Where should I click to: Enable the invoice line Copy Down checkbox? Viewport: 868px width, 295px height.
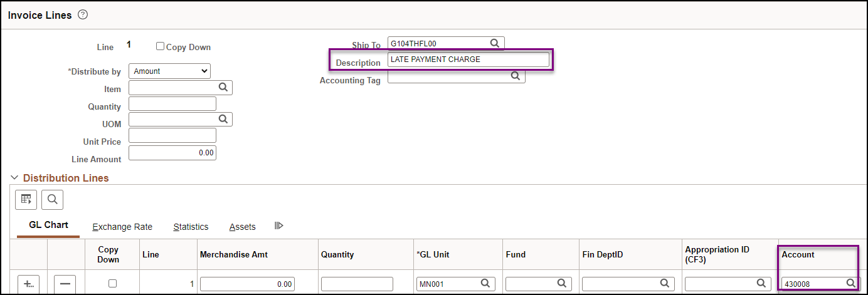pyautogui.click(x=160, y=46)
